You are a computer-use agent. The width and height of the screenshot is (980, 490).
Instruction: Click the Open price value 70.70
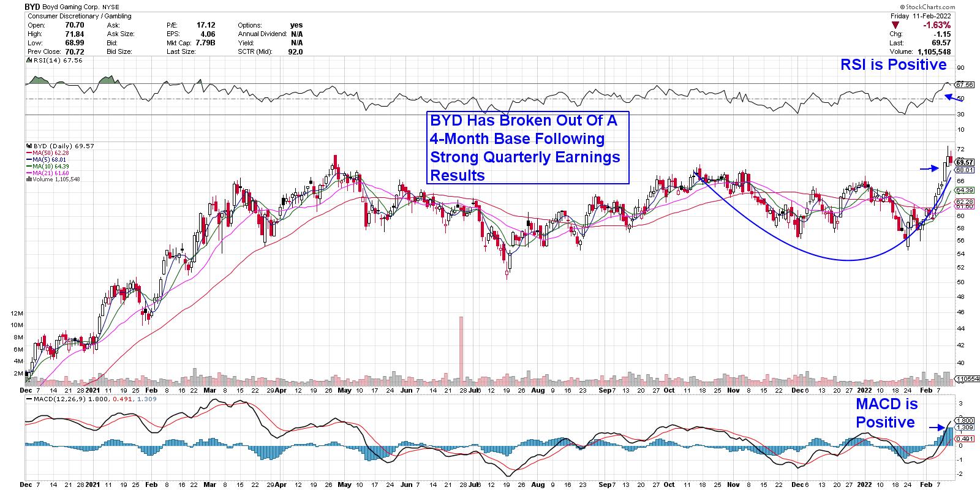75,26
